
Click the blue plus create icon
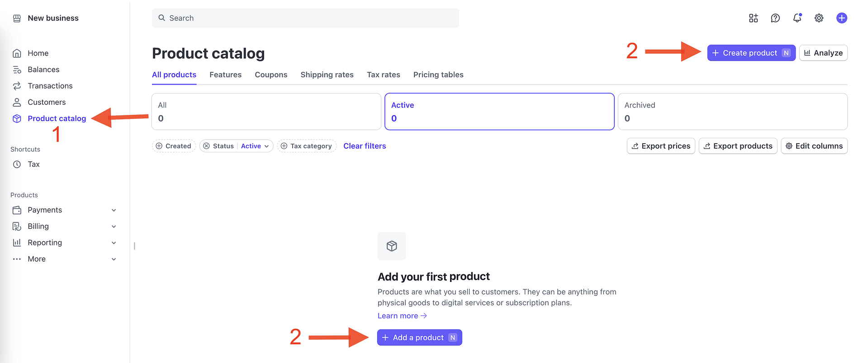coord(841,18)
